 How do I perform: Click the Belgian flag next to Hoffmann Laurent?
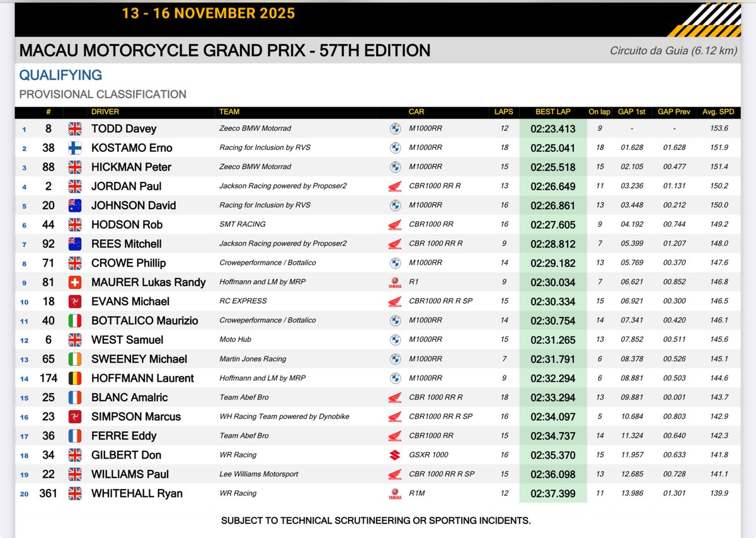(x=74, y=378)
